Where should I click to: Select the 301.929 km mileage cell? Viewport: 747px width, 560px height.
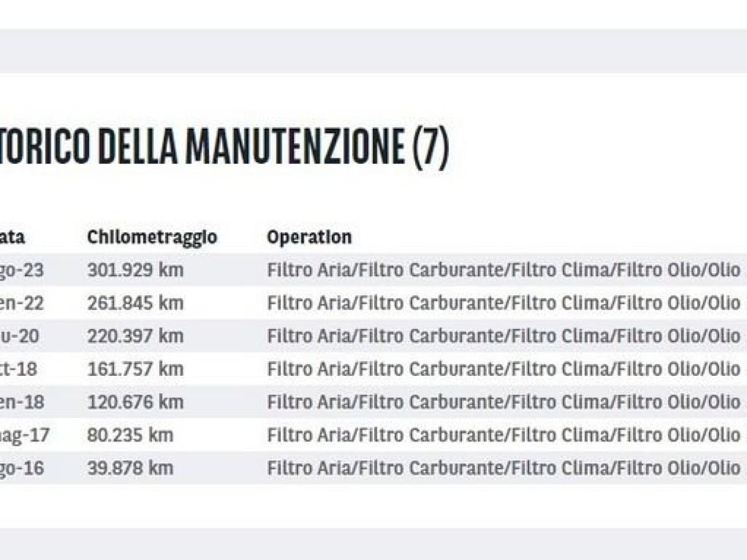pos(135,270)
